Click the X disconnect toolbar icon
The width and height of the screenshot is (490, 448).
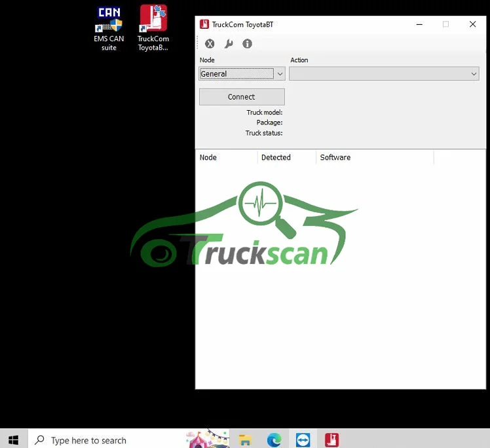(x=210, y=44)
